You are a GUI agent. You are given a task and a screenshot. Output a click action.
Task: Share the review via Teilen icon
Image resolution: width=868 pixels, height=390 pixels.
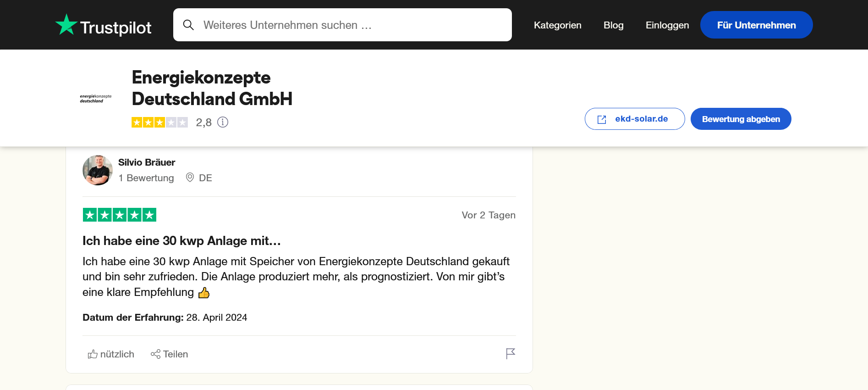click(x=156, y=354)
